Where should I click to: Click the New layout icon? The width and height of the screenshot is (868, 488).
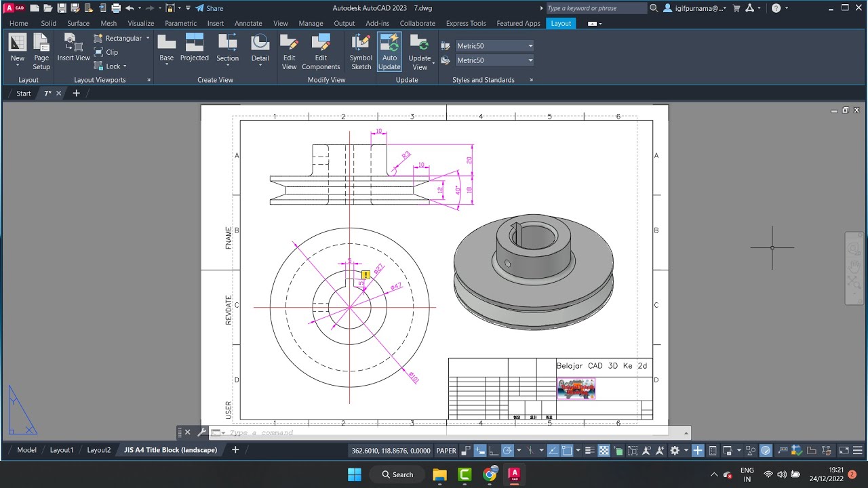point(18,42)
